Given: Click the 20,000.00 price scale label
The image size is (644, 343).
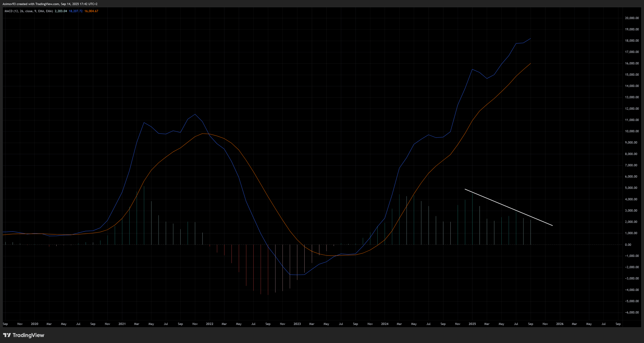Looking at the screenshot, I should coord(632,18).
